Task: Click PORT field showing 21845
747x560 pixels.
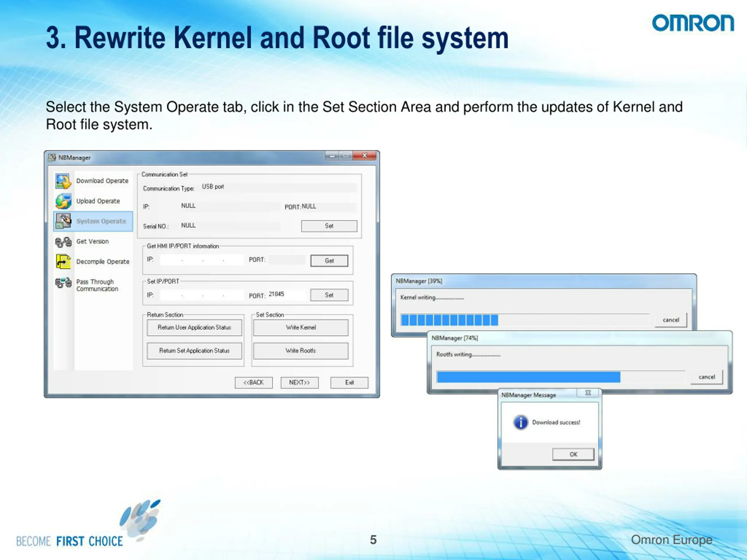Action: [287, 294]
